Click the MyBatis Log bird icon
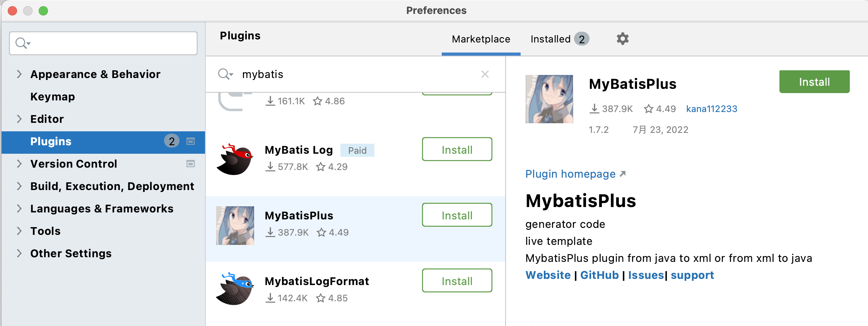Image resolution: width=868 pixels, height=326 pixels. point(235,159)
